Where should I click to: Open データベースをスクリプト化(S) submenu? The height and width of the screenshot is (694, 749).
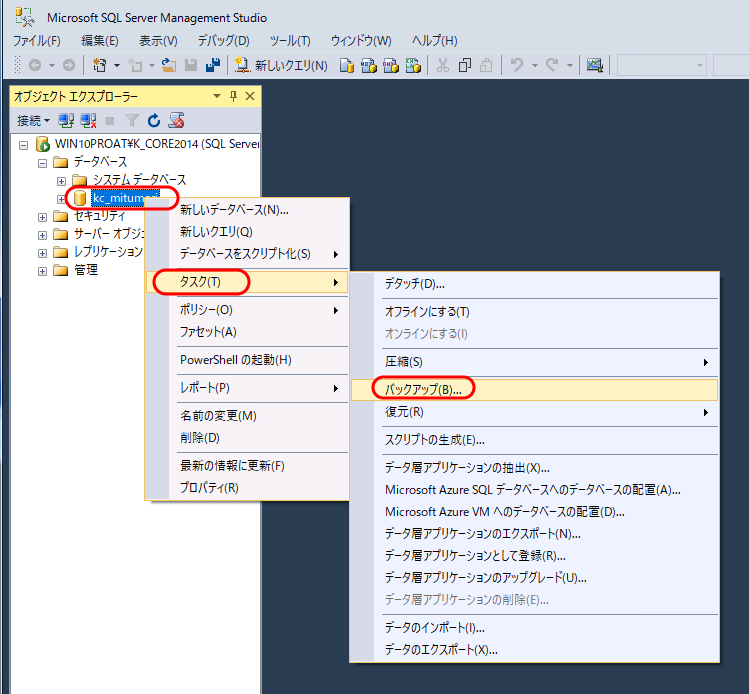[247, 254]
